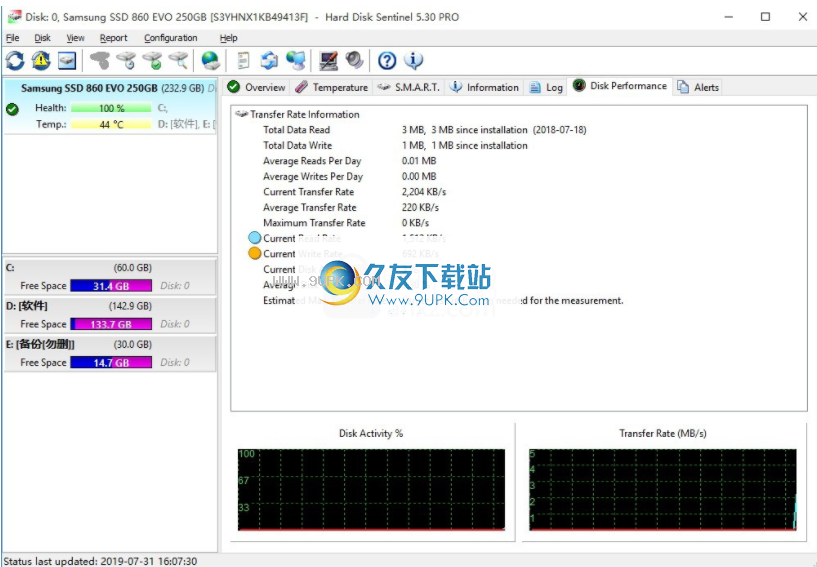Click the blue info bubble toolbar icon
The image size is (817, 567).
(414, 60)
